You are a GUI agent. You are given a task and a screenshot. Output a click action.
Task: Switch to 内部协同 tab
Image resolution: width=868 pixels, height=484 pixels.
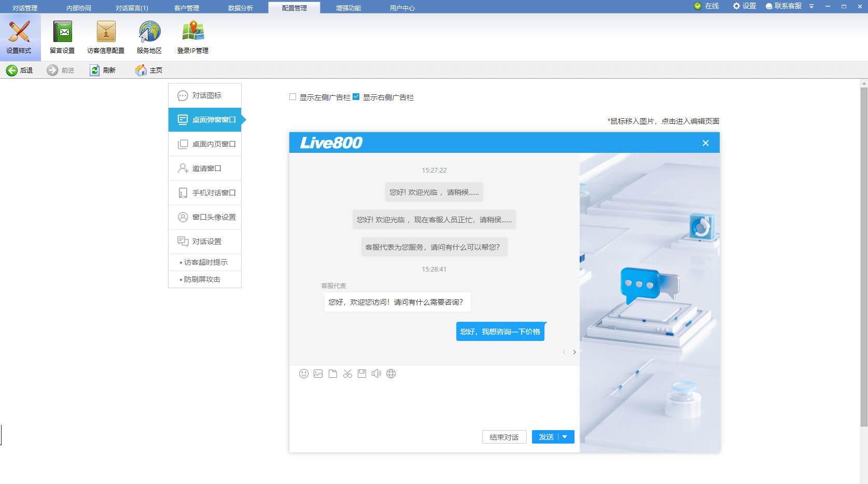79,8
